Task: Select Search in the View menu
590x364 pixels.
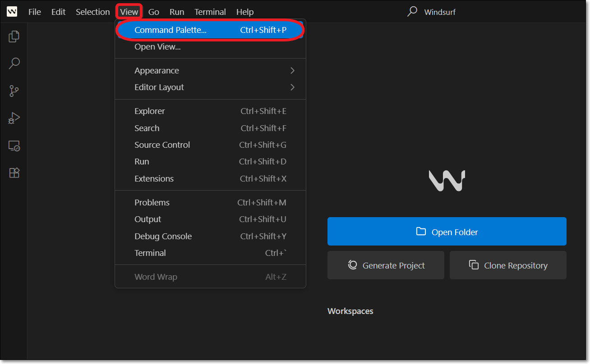Action: (210, 128)
